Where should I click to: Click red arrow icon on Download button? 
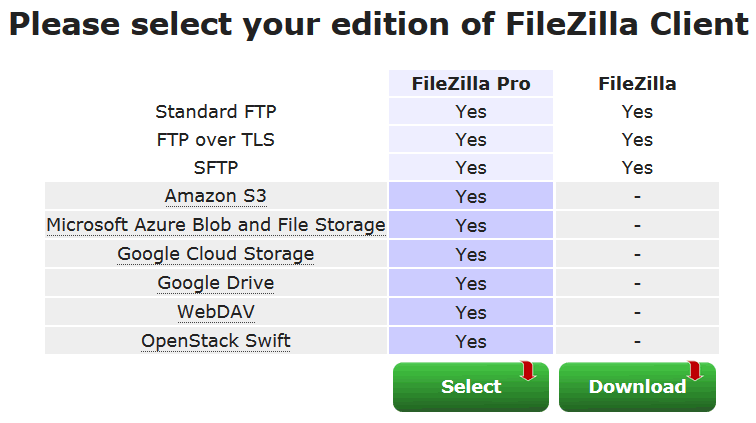point(695,370)
